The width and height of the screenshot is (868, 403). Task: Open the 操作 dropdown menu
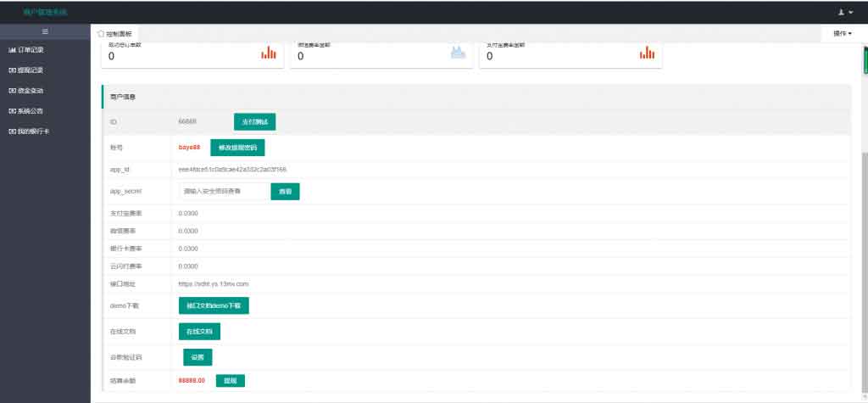point(842,33)
